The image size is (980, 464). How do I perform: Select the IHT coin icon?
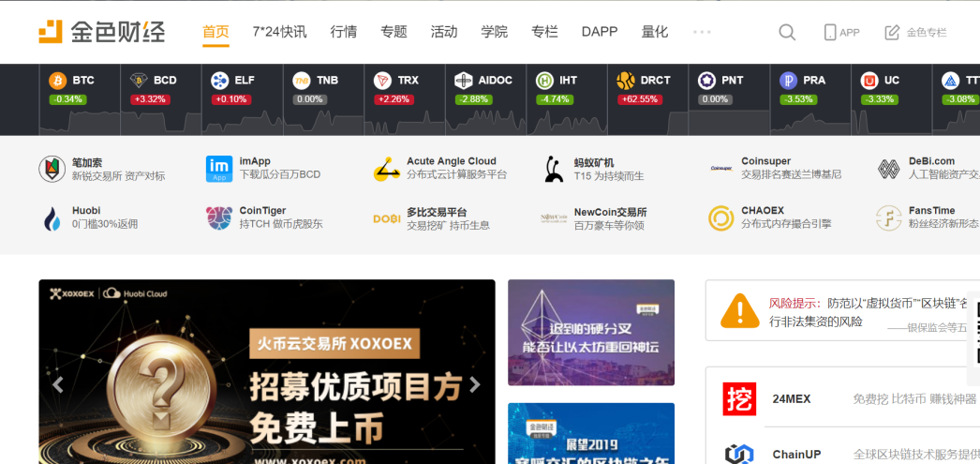[544, 80]
